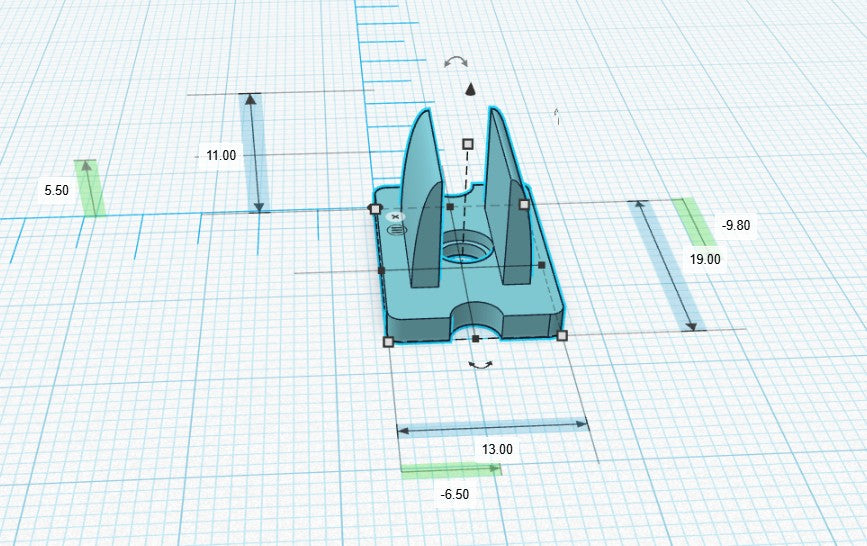Edit the -6.50 ruler offset value
This screenshot has width=867, height=546.
(455, 494)
